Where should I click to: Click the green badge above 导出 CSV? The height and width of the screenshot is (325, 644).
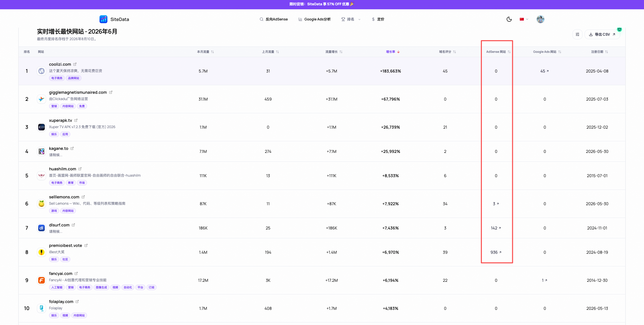[619, 29]
